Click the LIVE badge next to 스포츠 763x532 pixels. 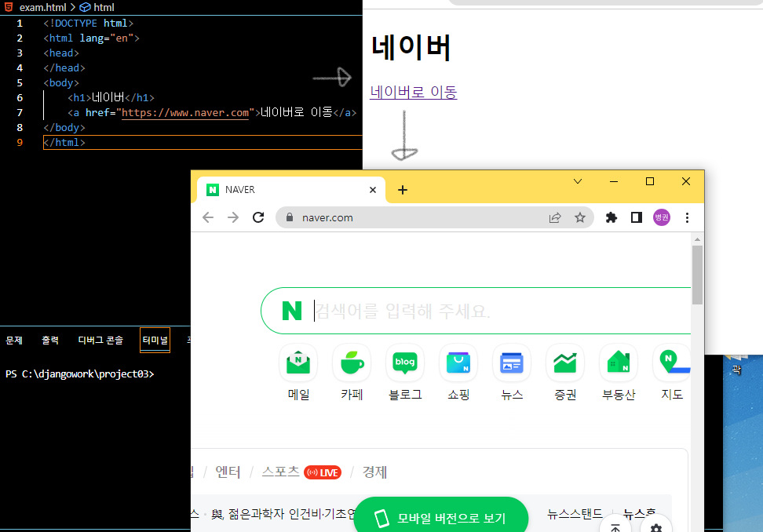click(x=323, y=472)
